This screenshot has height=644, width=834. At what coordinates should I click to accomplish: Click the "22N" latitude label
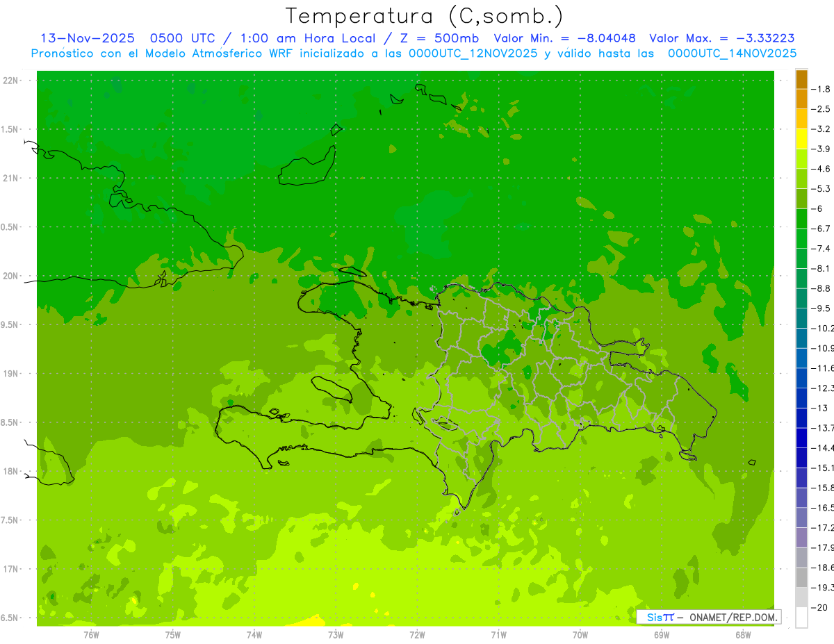pos(10,81)
